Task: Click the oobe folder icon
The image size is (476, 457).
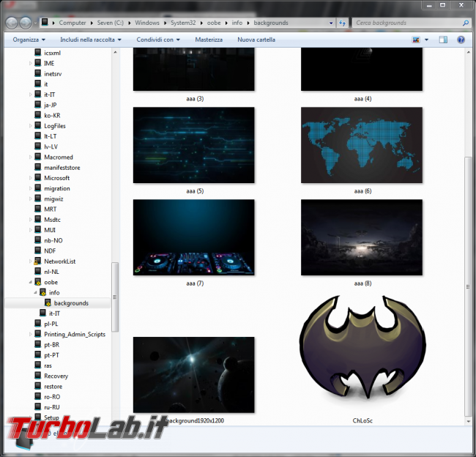Action: click(37, 282)
